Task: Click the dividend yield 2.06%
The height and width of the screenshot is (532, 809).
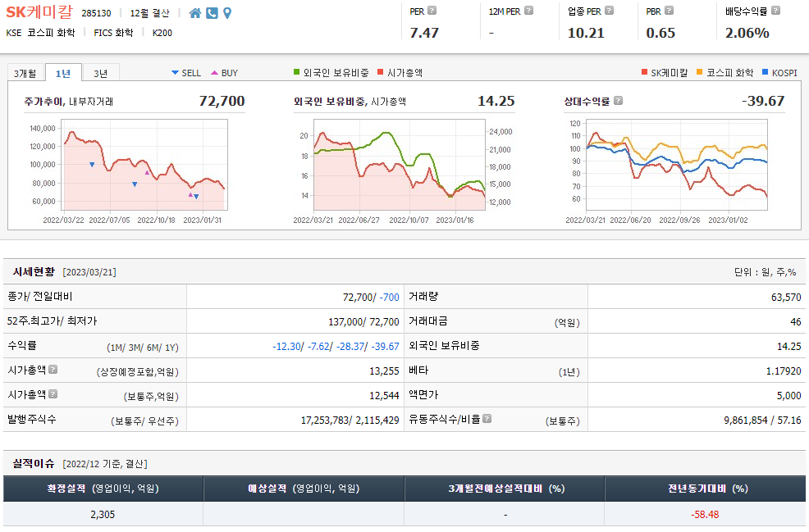Action: [747, 33]
